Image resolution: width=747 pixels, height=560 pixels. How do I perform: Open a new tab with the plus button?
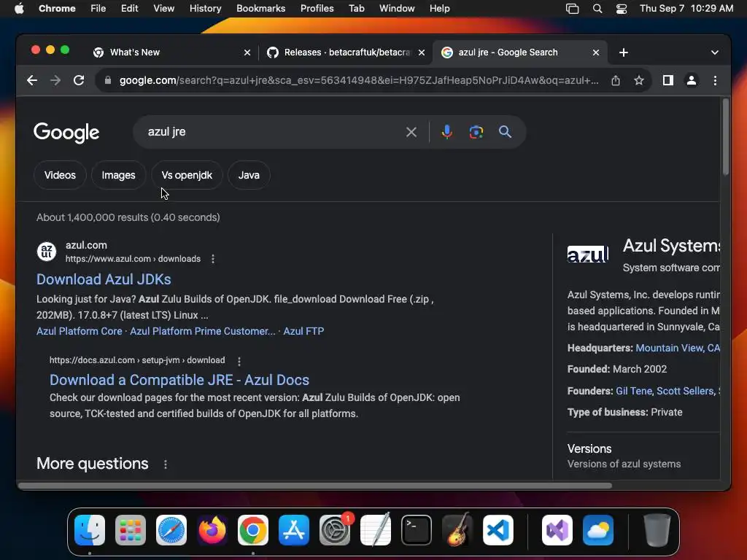(x=624, y=52)
